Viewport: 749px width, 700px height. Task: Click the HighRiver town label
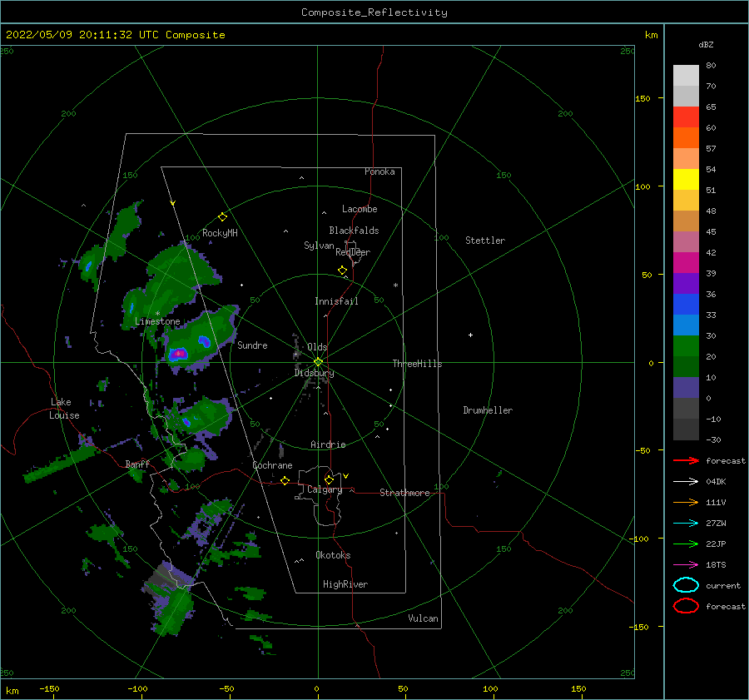(x=345, y=584)
